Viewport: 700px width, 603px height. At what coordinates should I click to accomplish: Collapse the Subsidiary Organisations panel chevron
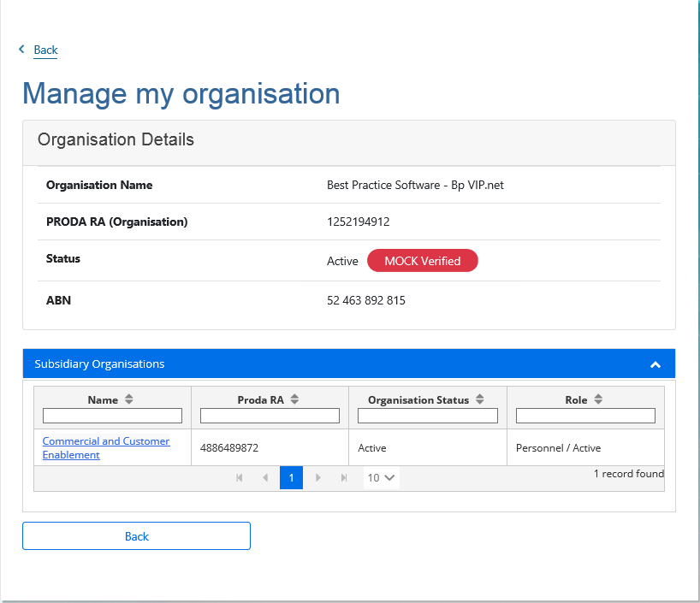(x=655, y=364)
